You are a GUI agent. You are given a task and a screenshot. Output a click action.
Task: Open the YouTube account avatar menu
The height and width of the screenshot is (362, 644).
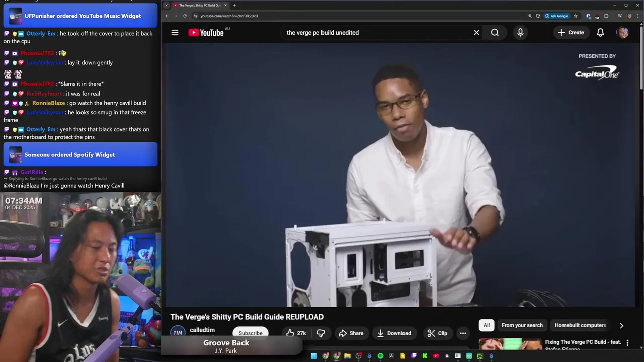pos(622,33)
